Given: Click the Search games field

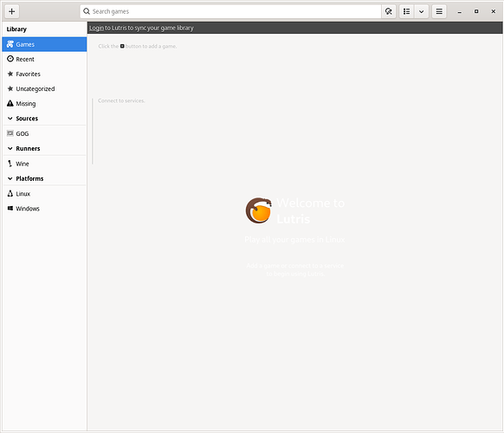Looking at the screenshot, I should (230, 11).
